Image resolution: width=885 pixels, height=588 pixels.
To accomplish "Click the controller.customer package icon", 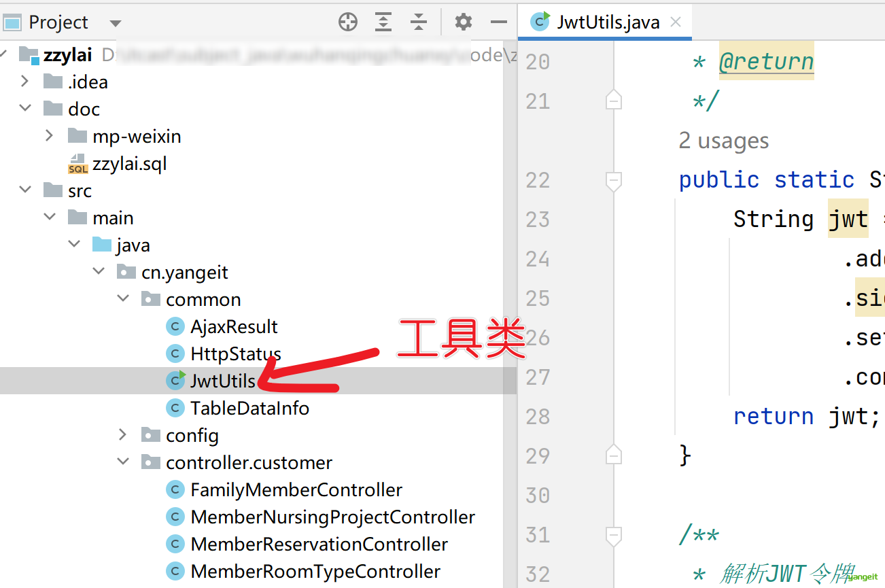I will pos(151,462).
